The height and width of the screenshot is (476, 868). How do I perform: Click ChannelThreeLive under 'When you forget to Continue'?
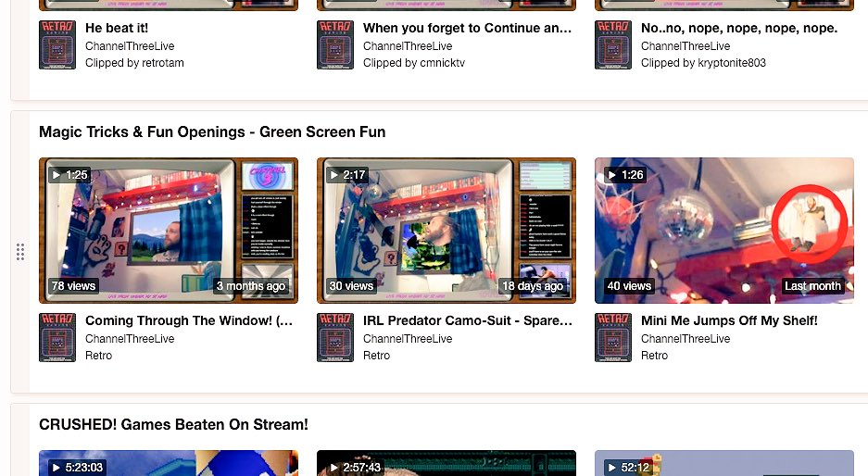coord(408,46)
